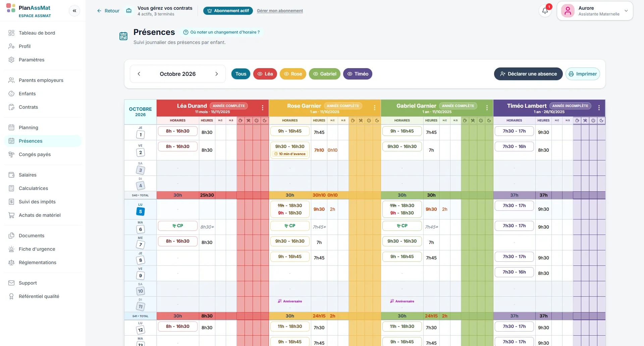This screenshot has width=644, height=346.
Task: Click the Abonnement actif badge
Action: [228, 11]
